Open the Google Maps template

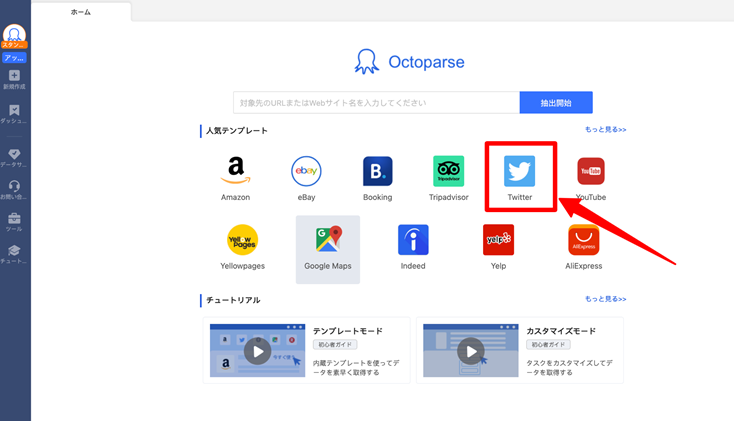328,249
